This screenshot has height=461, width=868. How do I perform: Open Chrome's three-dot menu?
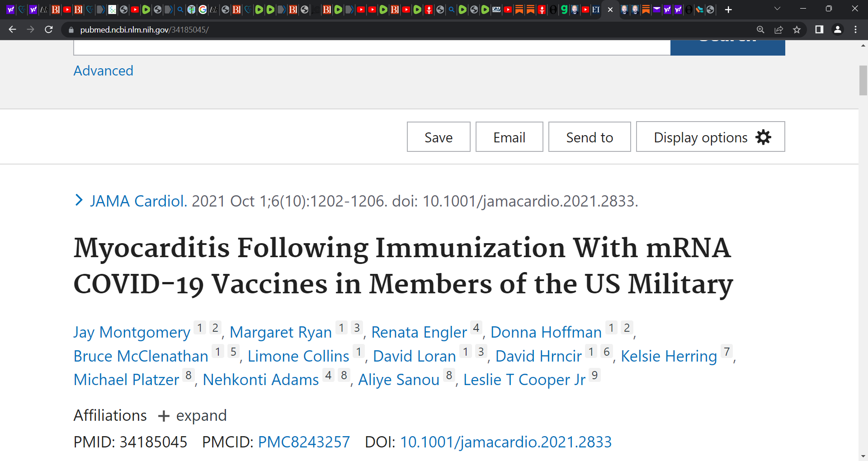point(855,29)
